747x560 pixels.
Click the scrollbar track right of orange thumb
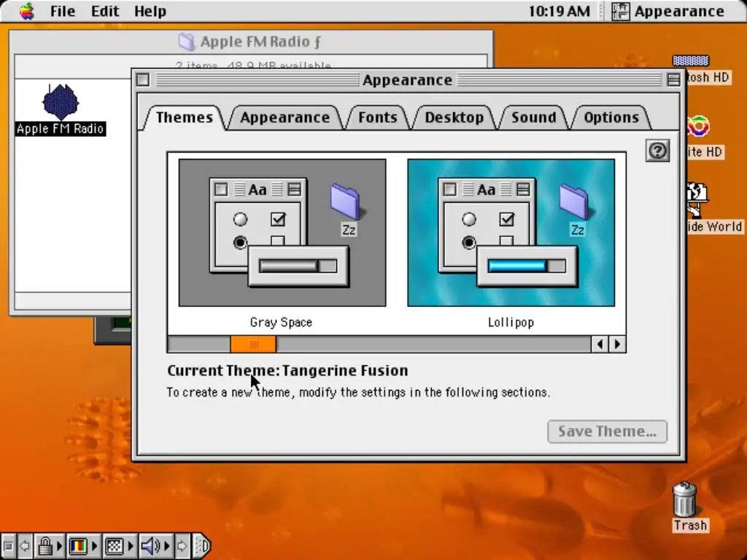[433, 344]
